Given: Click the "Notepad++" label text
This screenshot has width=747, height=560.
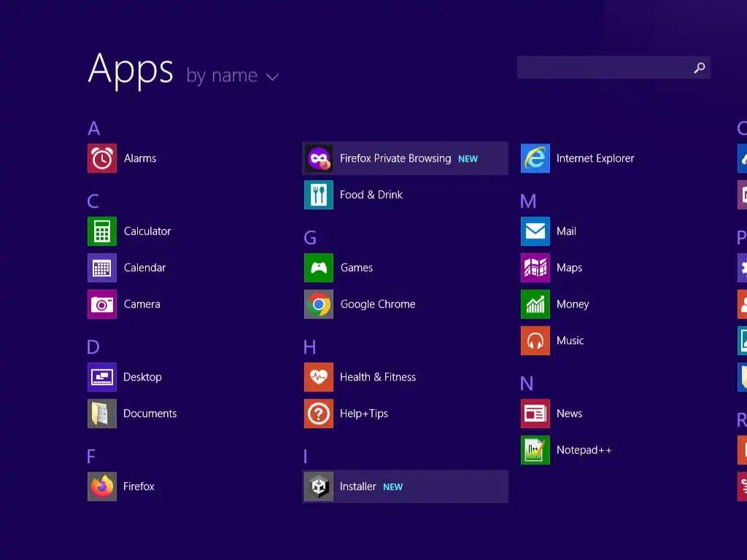Looking at the screenshot, I should pyautogui.click(x=584, y=450).
